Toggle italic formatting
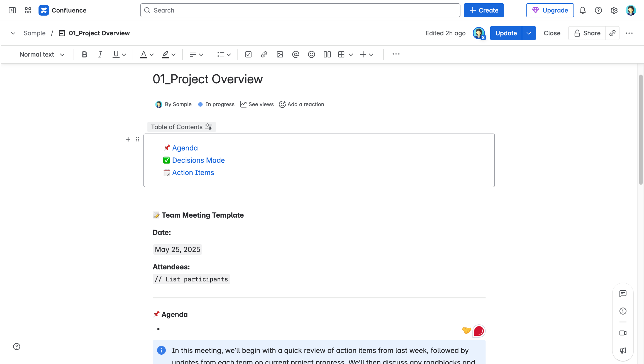644x364 pixels. coord(100,54)
